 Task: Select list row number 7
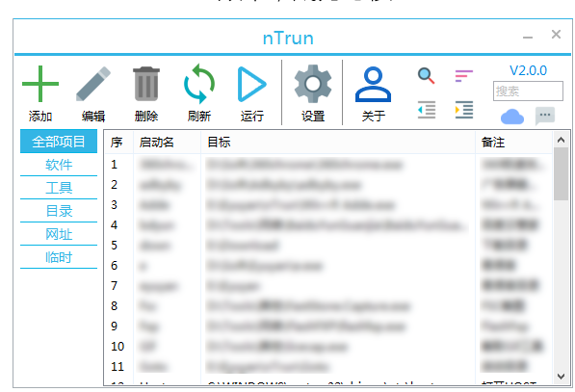coord(328,286)
